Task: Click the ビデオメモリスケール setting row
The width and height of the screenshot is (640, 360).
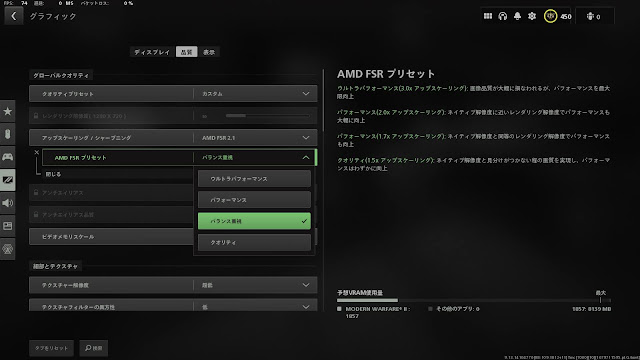Action: click(111, 237)
